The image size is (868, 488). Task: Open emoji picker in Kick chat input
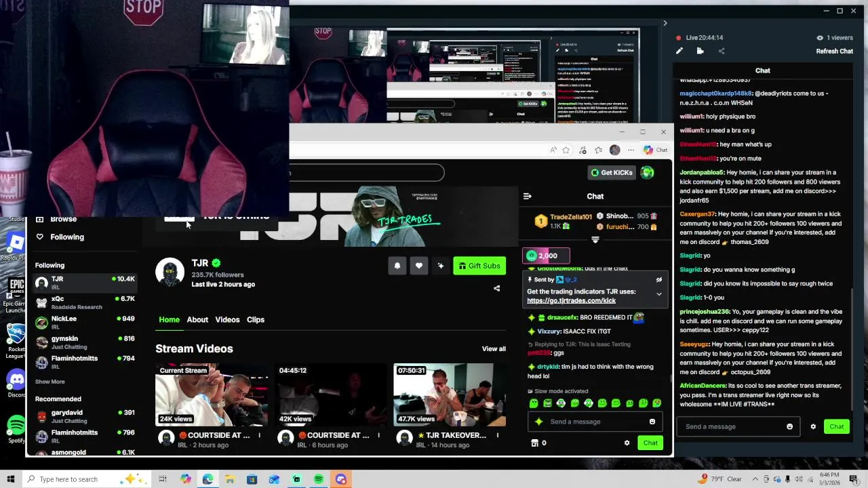pos(652,422)
